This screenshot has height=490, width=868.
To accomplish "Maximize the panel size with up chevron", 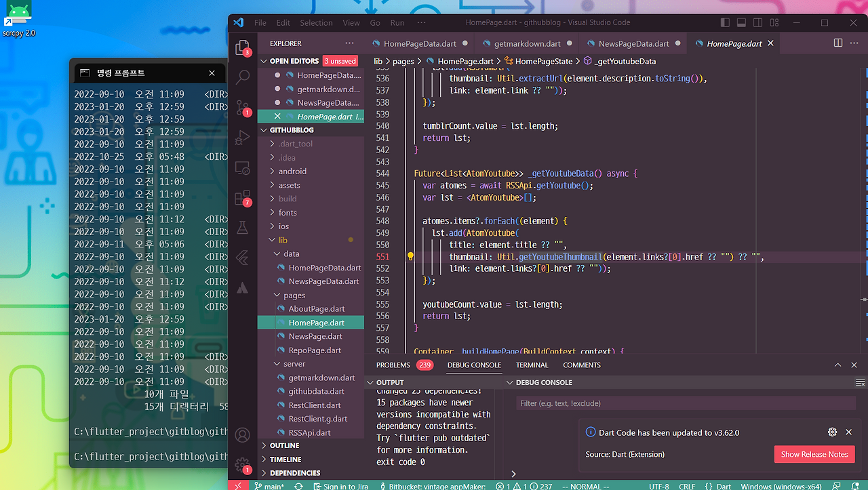I will tap(837, 365).
